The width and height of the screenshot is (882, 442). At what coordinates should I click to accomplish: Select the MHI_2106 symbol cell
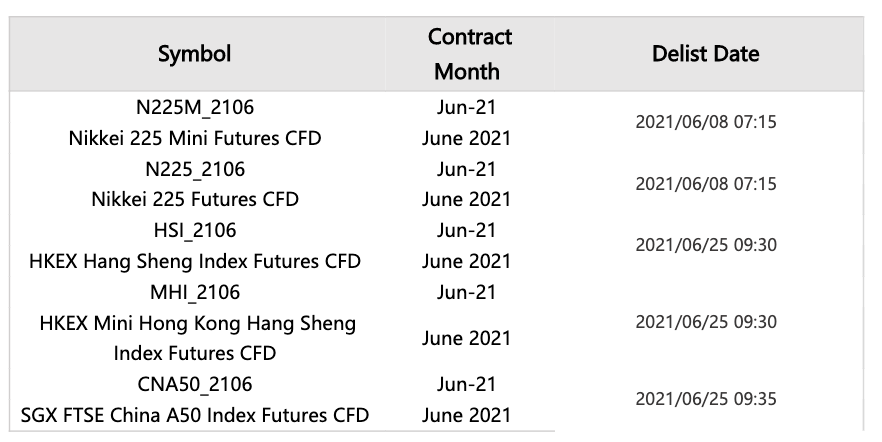coord(195,292)
